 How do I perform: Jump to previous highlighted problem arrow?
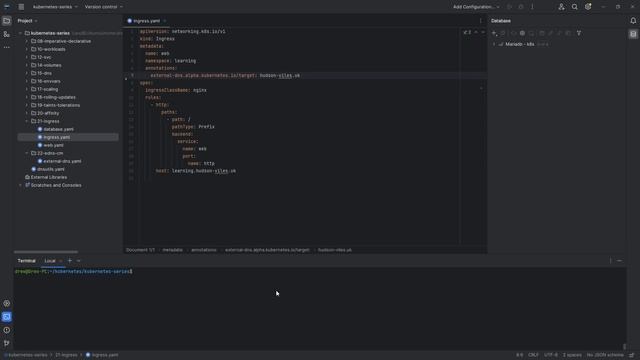point(476,32)
